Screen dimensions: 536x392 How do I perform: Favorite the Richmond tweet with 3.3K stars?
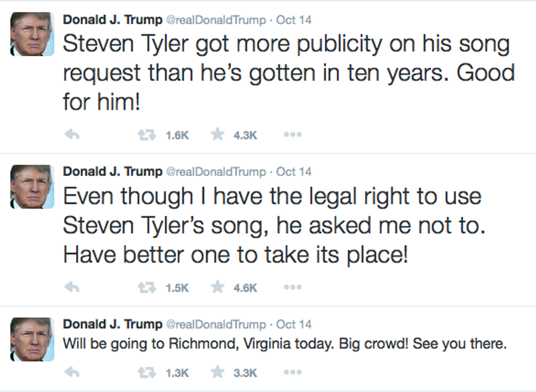pyautogui.click(x=218, y=373)
